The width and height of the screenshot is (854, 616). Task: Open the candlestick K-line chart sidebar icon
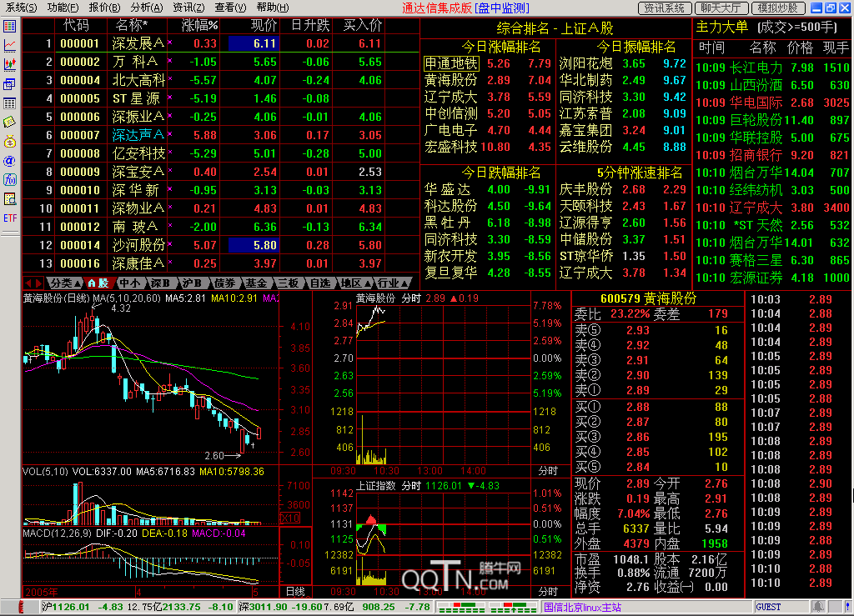(x=10, y=64)
